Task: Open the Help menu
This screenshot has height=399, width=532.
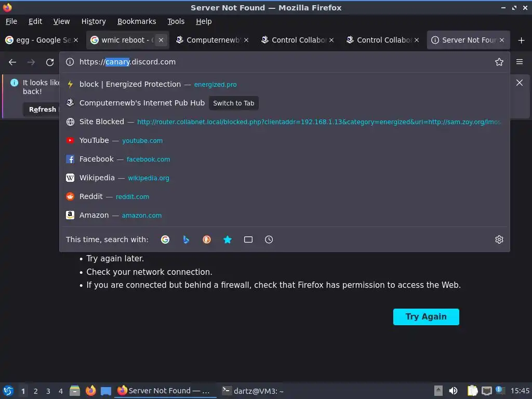Action: click(x=204, y=21)
